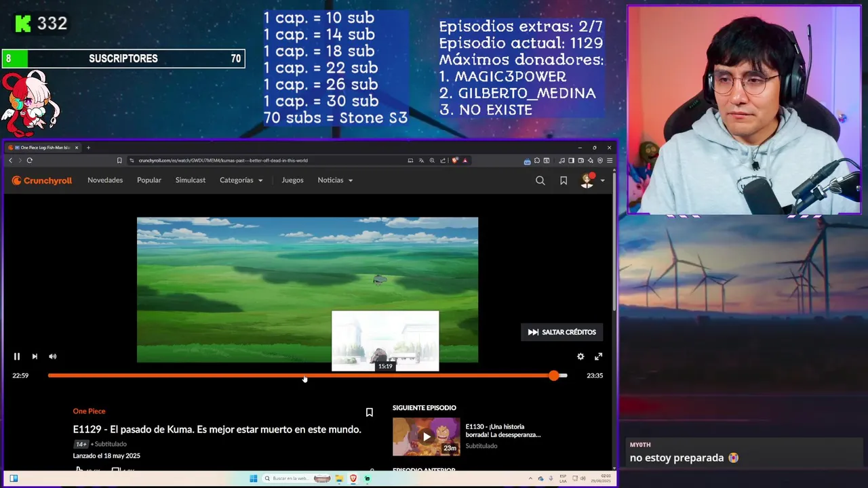
Task: Click the Brave Rewards triangle icon
Action: pos(465,161)
